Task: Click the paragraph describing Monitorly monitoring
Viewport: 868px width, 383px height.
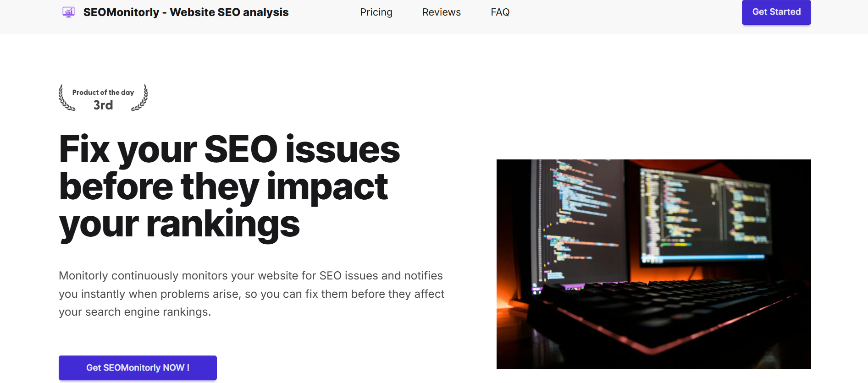Action: [x=251, y=294]
